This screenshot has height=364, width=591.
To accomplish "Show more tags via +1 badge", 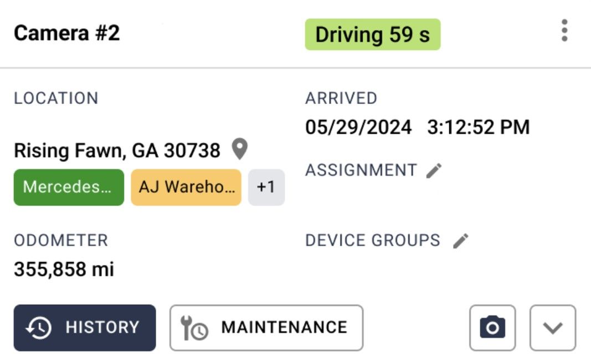I will [266, 187].
